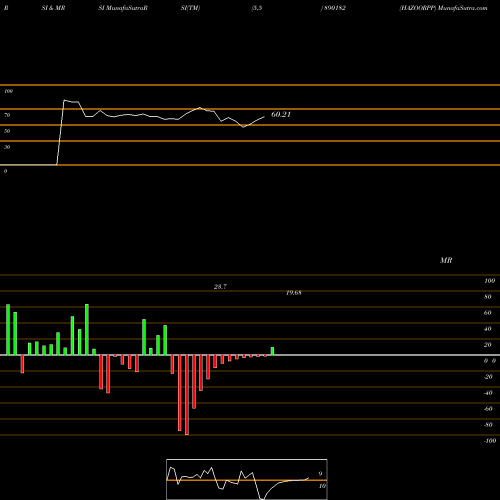The width and height of the screenshot is (500, 500).
Task: Click the MR label above the histogram
Action: pos(446,260)
